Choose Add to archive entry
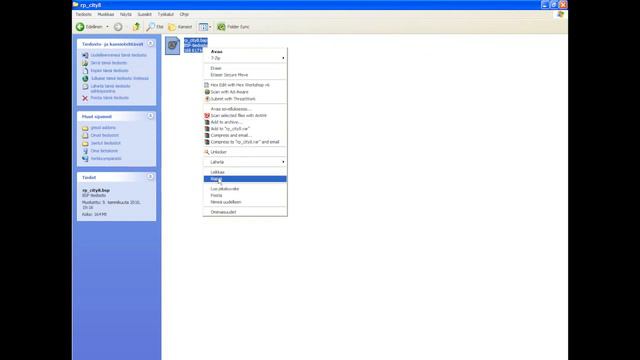Viewport: 640px width, 360px height. [245, 122]
